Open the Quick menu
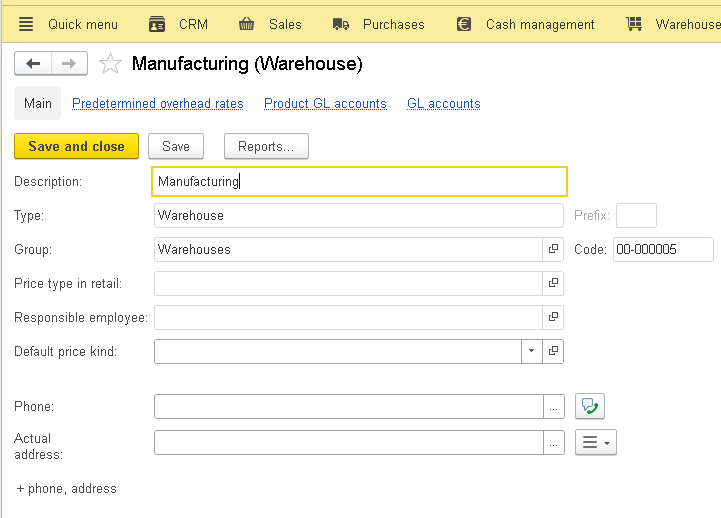The height and width of the screenshot is (518, 721). 68,24
